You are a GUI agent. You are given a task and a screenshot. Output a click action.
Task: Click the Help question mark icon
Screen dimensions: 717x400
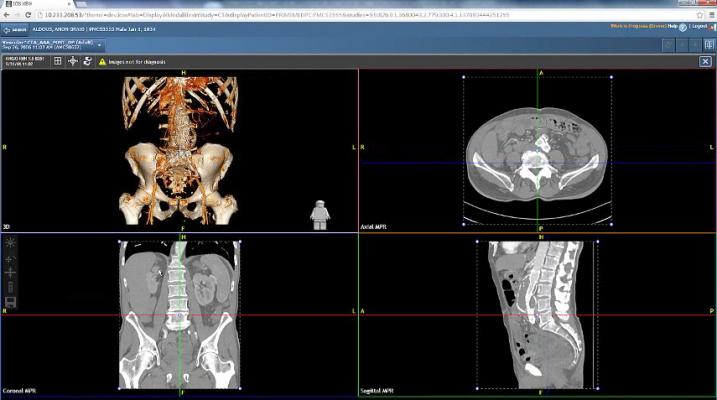[682, 27]
